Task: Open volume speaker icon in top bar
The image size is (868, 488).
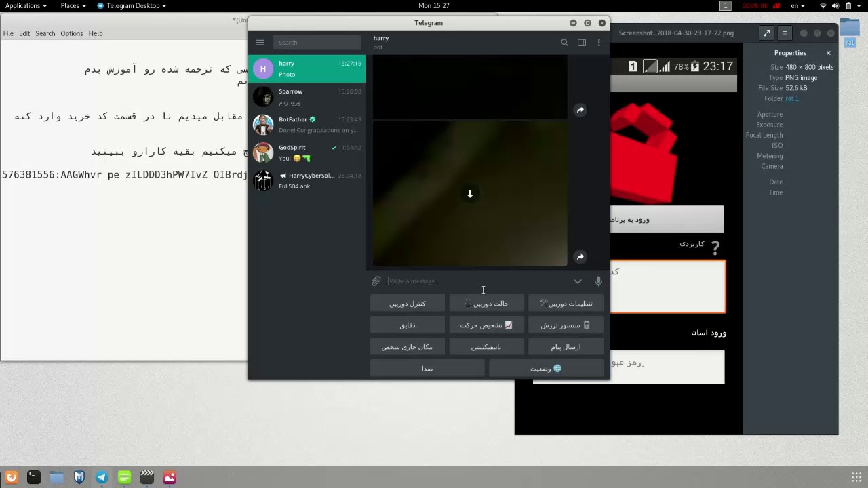Action: pos(835,5)
